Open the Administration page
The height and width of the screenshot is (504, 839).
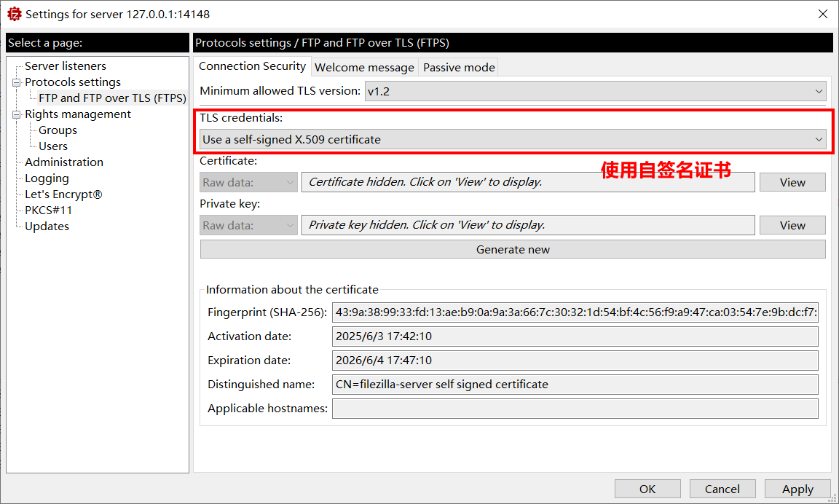click(x=64, y=162)
